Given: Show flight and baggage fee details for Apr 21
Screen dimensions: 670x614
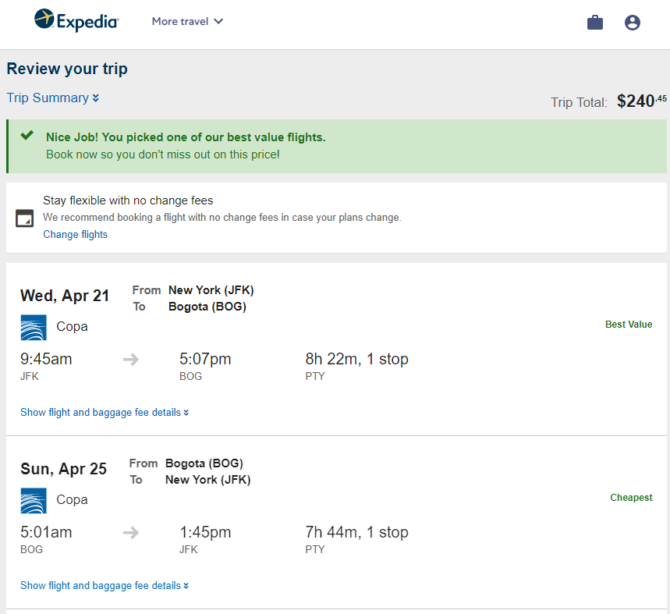Looking at the screenshot, I should 105,412.
